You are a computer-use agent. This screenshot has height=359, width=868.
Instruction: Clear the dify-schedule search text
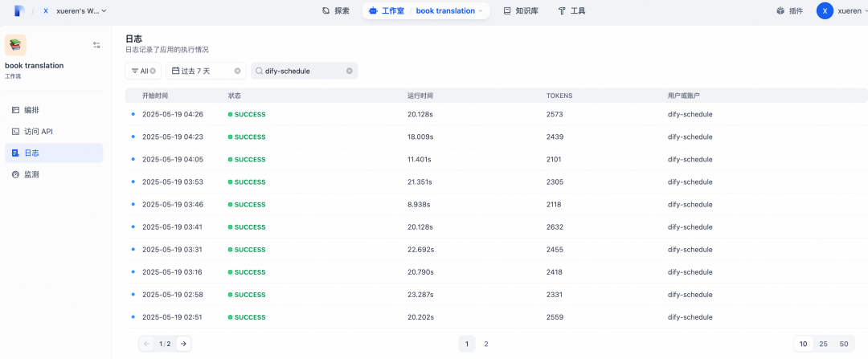pos(350,71)
